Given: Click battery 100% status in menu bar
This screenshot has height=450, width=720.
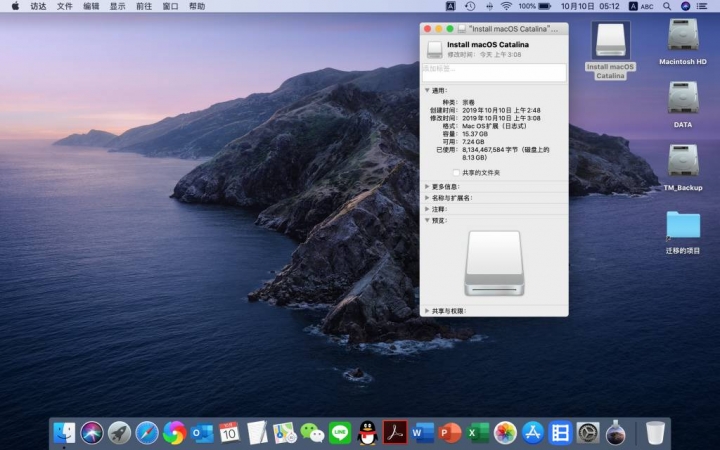Looking at the screenshot, I should (534, 6).
